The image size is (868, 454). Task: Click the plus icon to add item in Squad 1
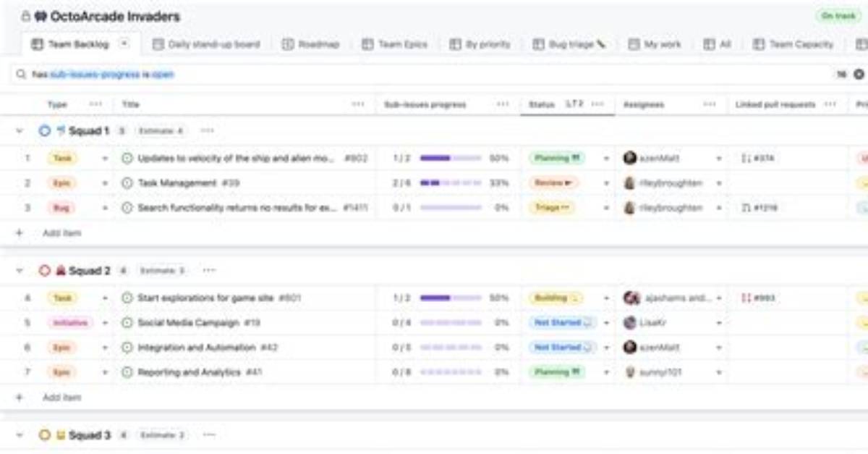(x=20, y=233)
